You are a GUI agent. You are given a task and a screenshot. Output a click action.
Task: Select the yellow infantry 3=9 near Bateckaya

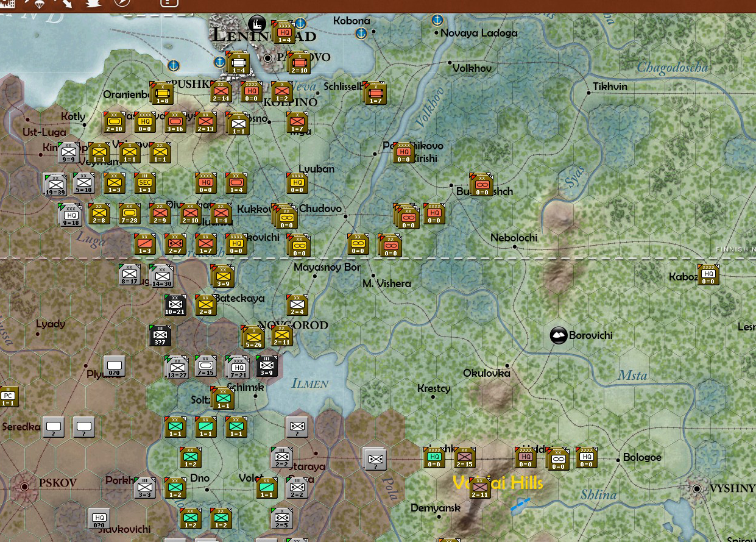point(223,276)
